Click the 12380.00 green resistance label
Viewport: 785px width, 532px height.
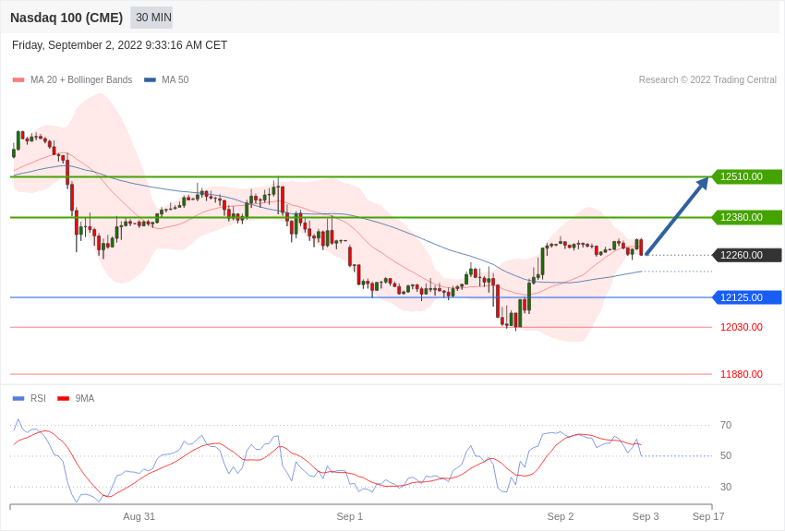click(746, 217)
